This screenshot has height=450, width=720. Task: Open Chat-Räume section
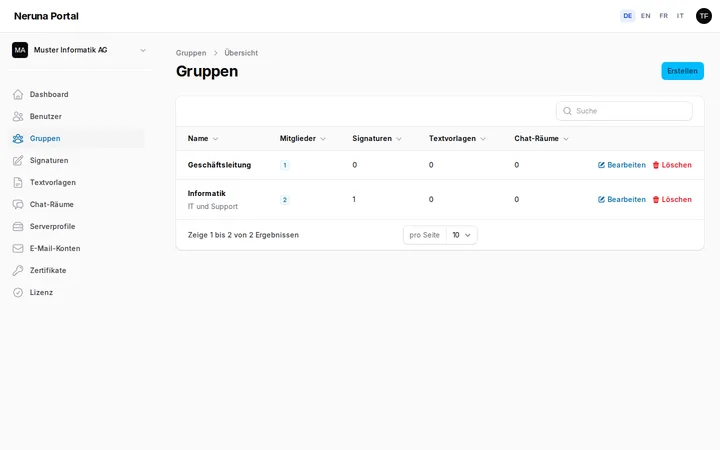point(77,205)
